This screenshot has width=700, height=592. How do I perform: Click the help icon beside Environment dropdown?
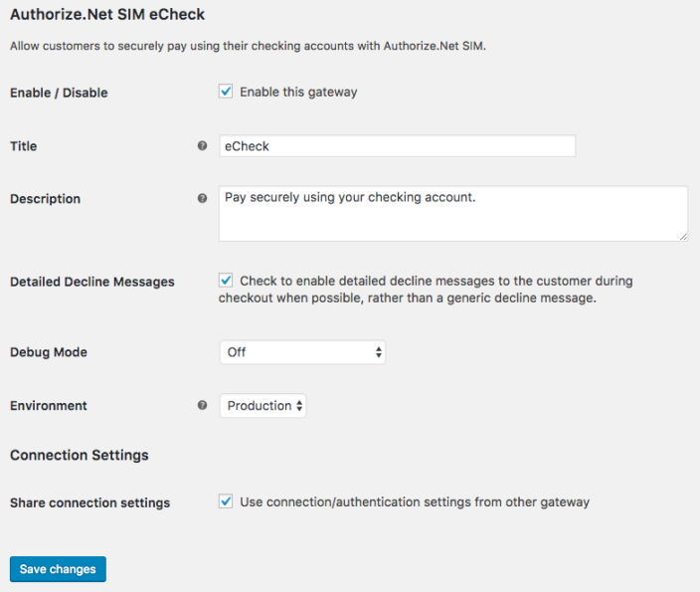[203, 406]
